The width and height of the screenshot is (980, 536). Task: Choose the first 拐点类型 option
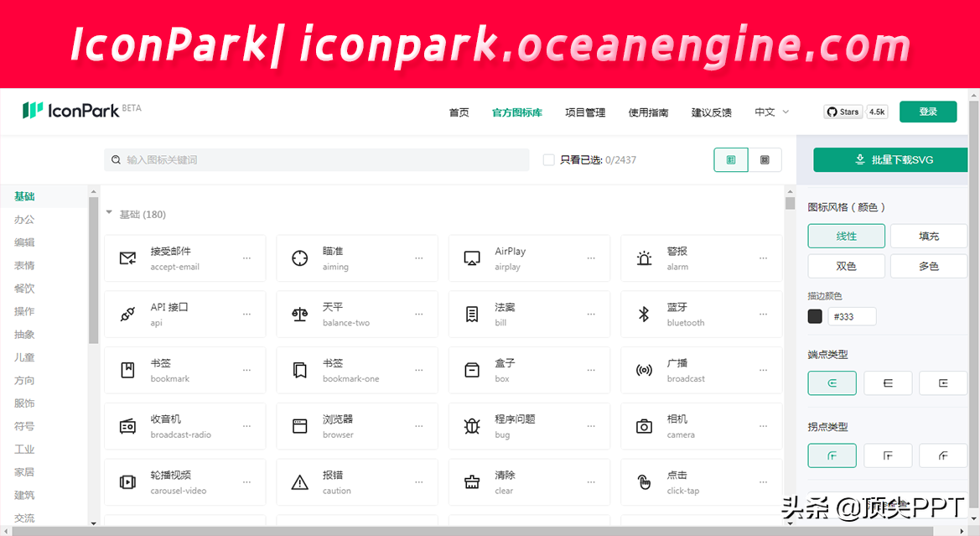(x=832, y=455)
